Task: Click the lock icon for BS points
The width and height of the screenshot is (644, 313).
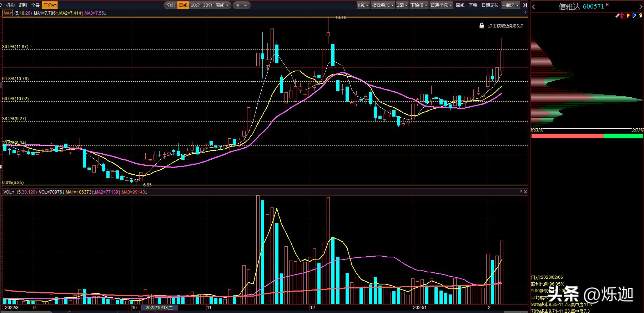Action: [x=482, y=26]
